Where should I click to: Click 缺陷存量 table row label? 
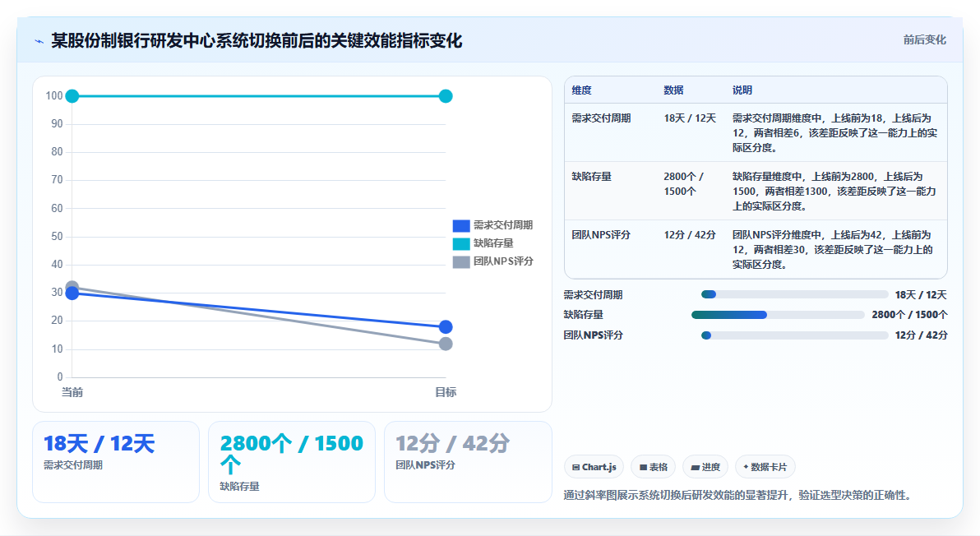click(591, 177)
